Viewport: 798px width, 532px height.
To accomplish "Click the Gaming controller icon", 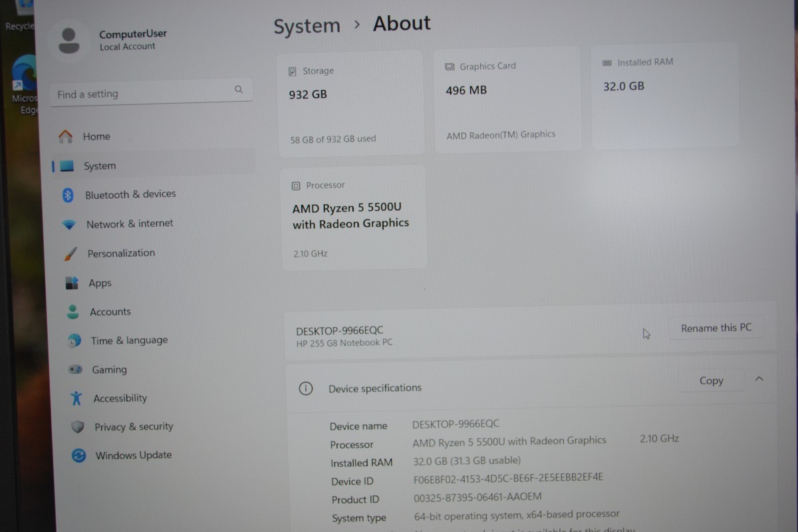I will [76, 369].
